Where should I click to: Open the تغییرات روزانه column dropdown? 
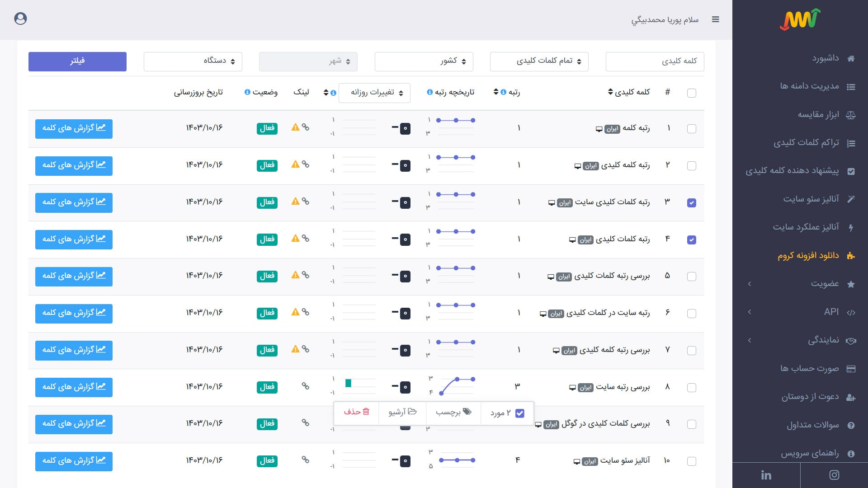(x=374, y=93)
